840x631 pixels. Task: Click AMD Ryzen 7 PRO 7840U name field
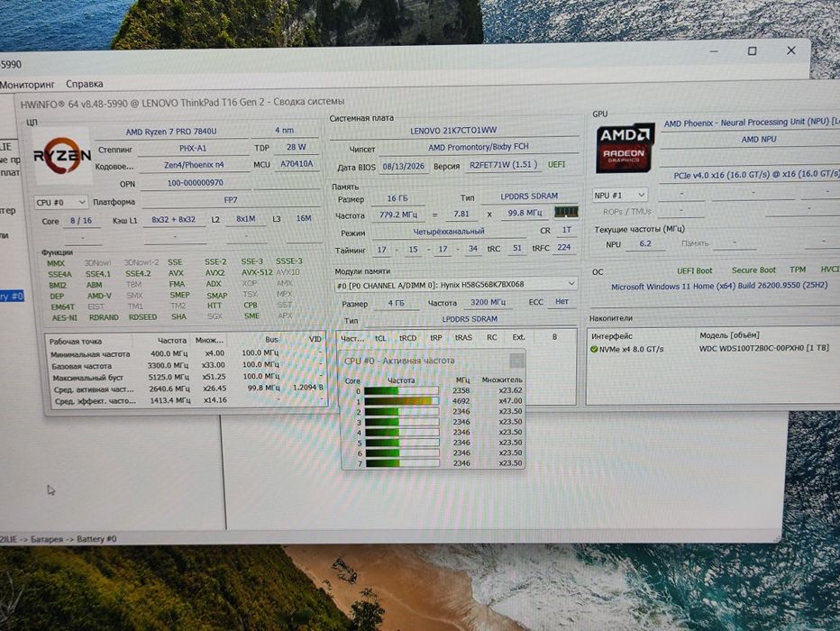tap(171, 132)
